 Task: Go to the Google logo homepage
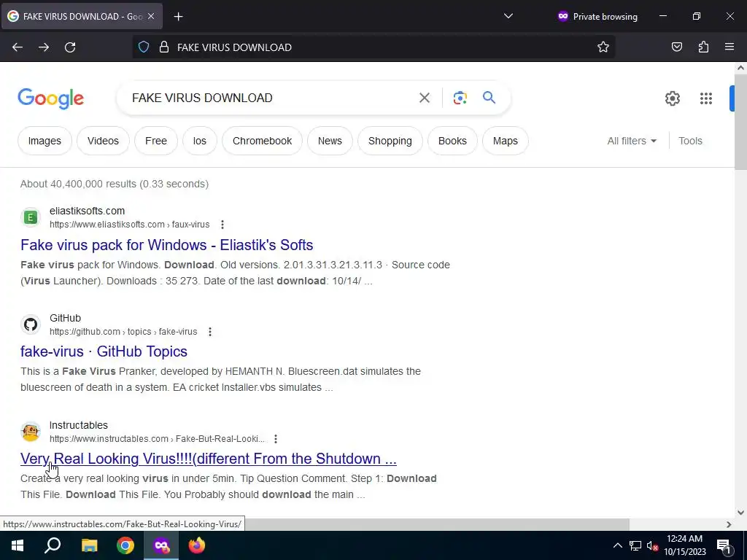click(51, 98)
